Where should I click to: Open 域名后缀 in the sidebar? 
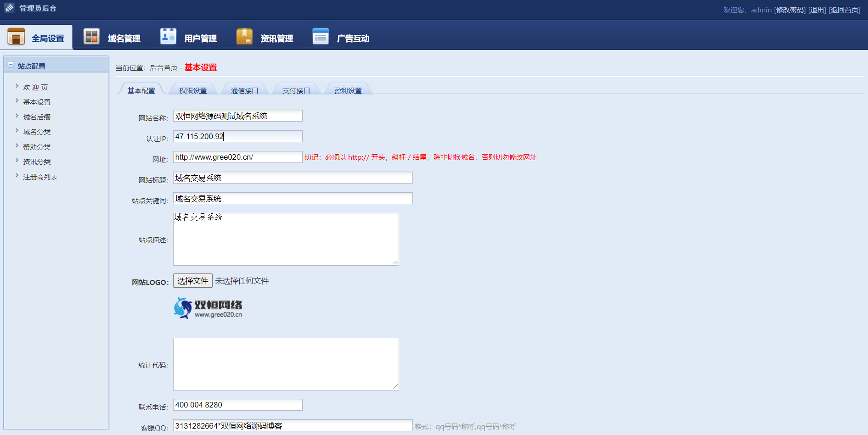pos(37,117)
